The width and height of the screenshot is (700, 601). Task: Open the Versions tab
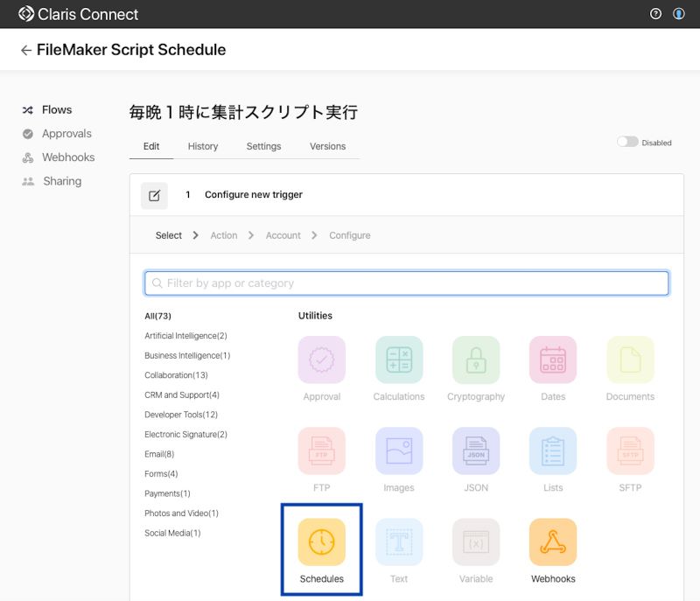327,146
